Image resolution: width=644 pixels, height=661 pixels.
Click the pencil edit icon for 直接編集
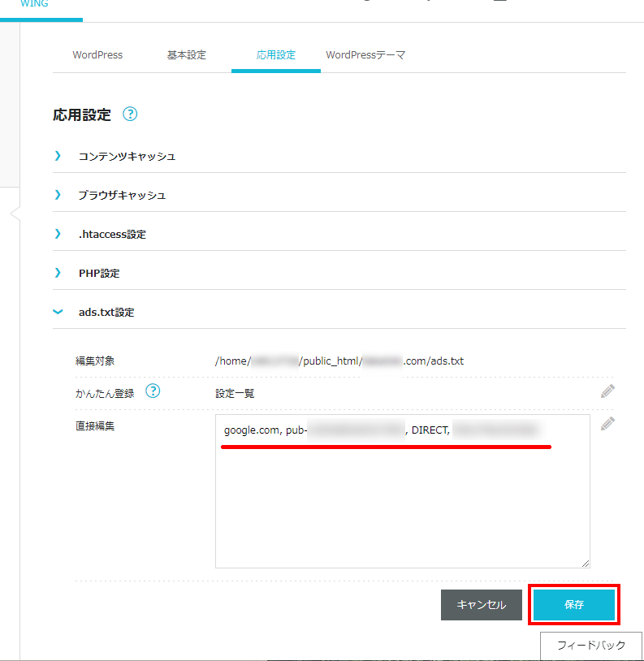(x=607, y=424)
